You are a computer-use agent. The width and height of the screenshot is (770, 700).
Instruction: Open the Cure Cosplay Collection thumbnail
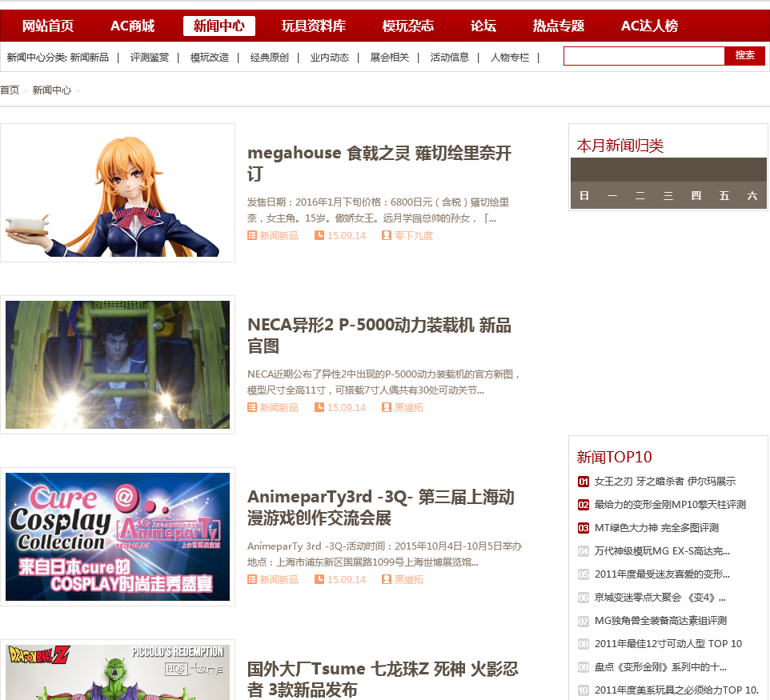tap(118, 537)
